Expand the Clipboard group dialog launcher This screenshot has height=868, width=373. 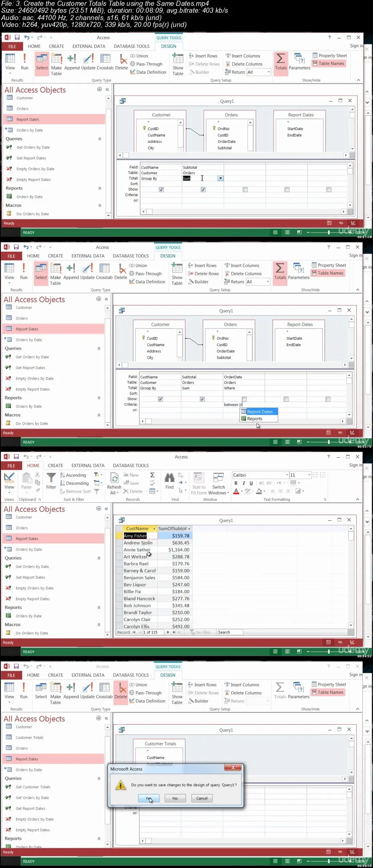point(40,499)
